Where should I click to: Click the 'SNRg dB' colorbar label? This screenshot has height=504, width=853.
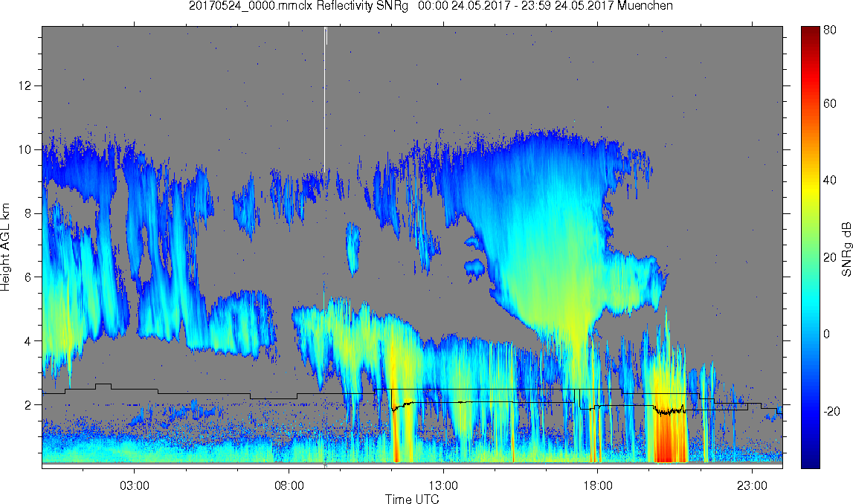click(846, 248)
